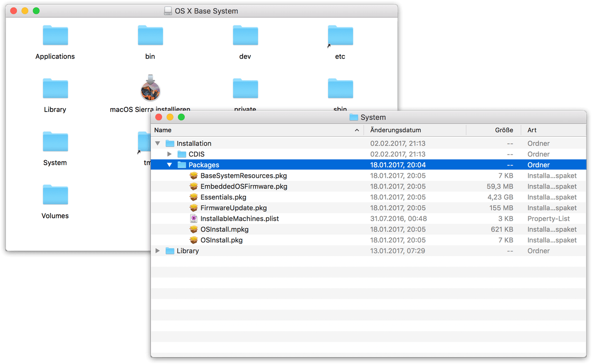592x364 pixels.
Task: Collapse the Packages folder disclosure triangle
Action: tap(169, 165)
